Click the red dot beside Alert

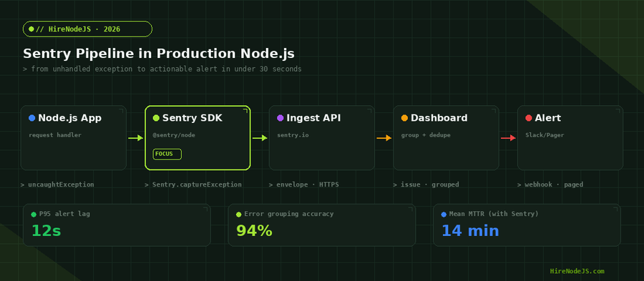(529, 118)
